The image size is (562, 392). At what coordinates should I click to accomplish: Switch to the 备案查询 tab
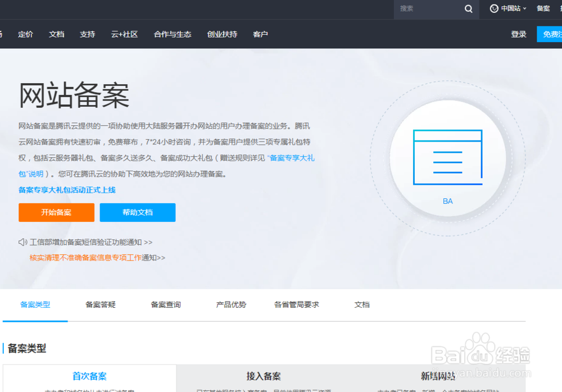[x=166, y=304]
